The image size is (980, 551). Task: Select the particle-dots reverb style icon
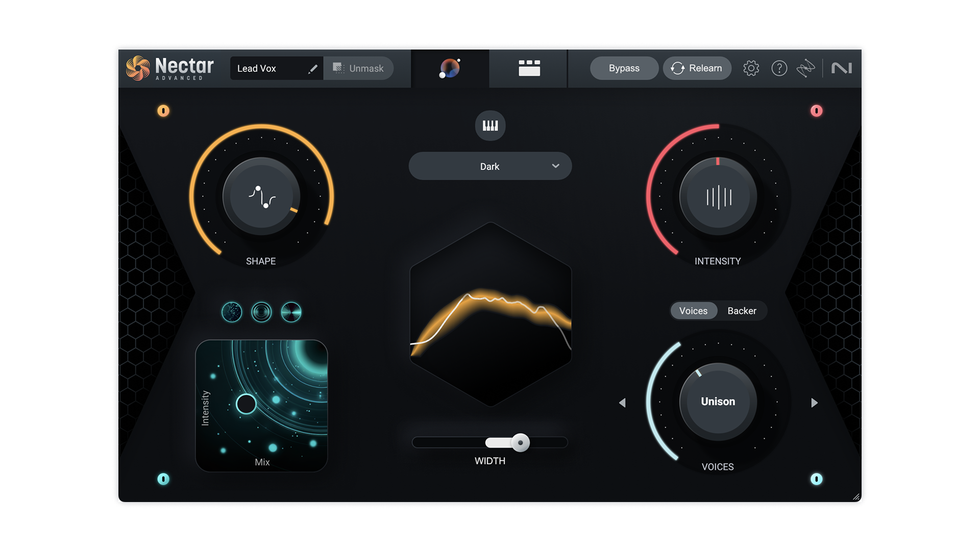pyautogui.click(x=232, y=312)
